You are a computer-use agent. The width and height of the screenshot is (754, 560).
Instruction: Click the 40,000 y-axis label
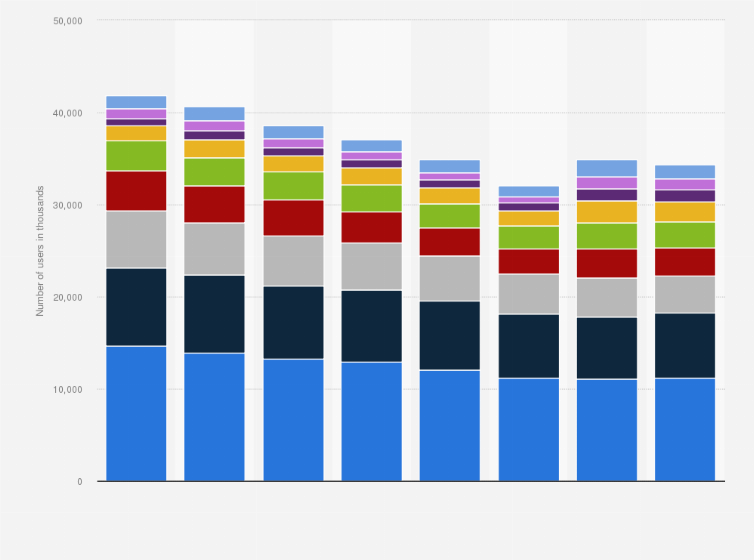click(x=68, y=113)
